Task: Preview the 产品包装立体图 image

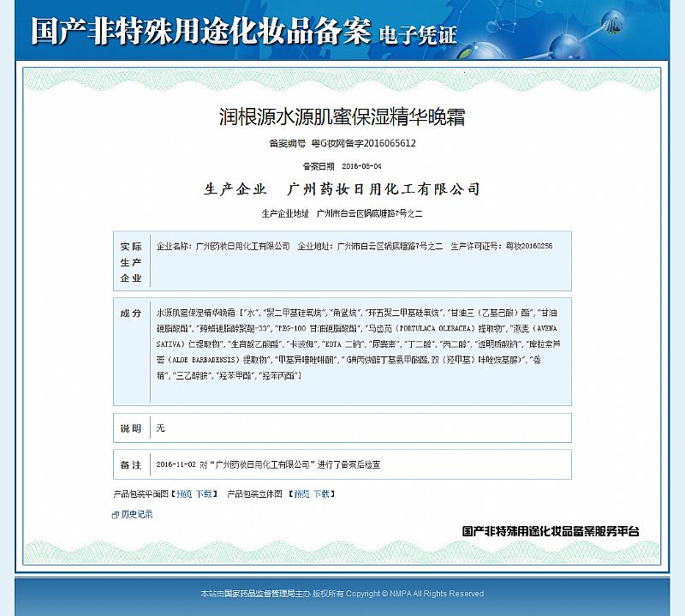Action: click(x=301, y=494)
